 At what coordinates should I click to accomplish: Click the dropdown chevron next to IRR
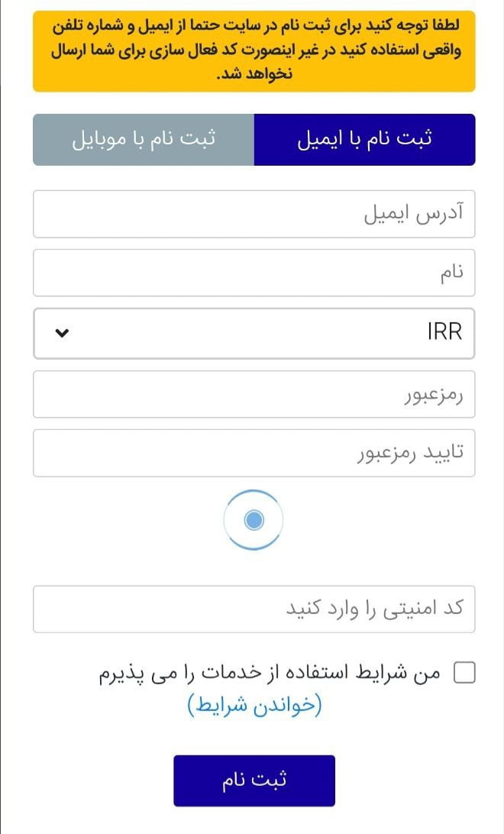62,333
